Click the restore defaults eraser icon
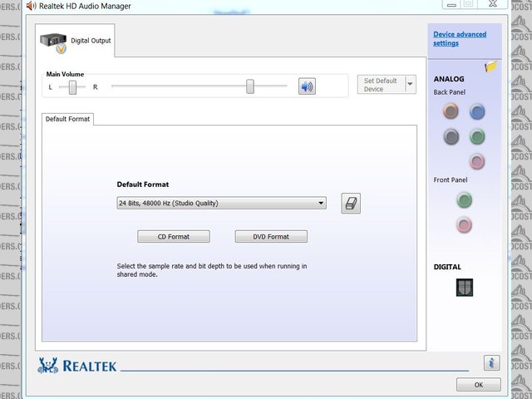Image resolution: width=532 pixels, height=399 pixels. 351,204
